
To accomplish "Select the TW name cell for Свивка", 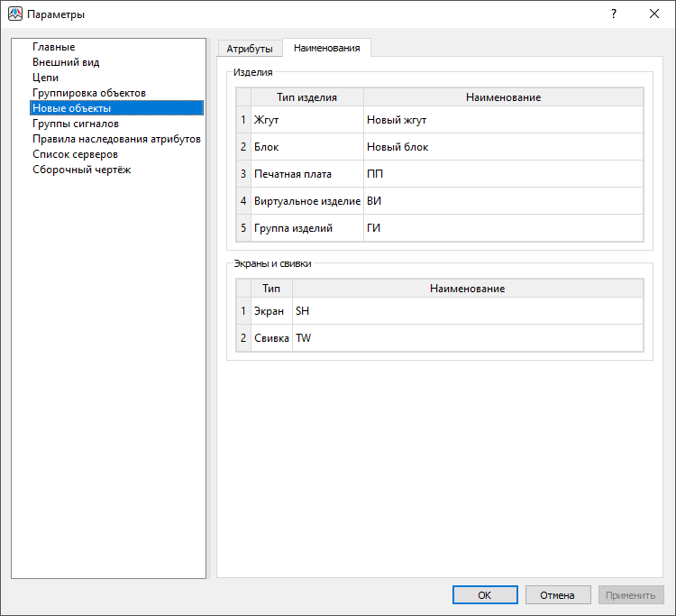I will tap(467, 338).
